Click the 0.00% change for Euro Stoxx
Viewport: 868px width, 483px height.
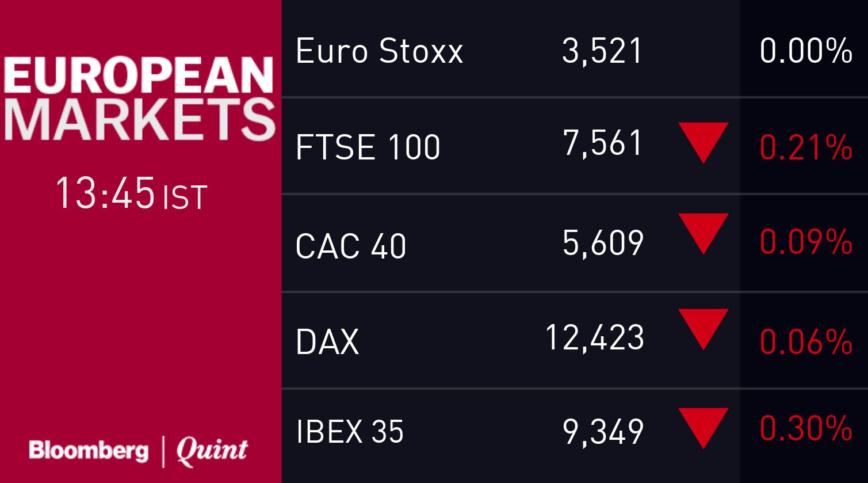(x=805, y=51)
